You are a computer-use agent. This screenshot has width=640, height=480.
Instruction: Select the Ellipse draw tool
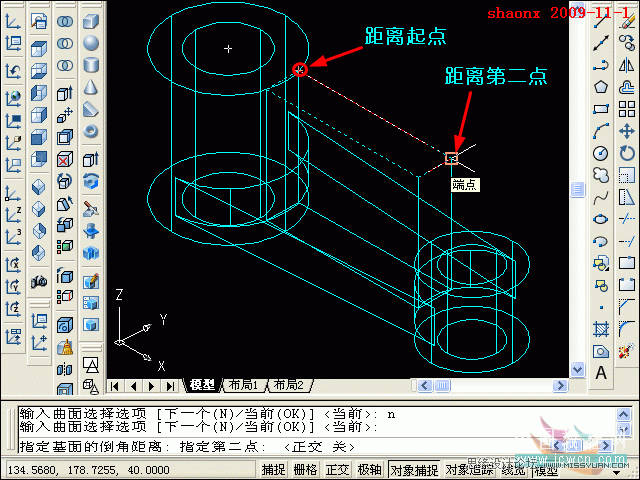(601, 220)
